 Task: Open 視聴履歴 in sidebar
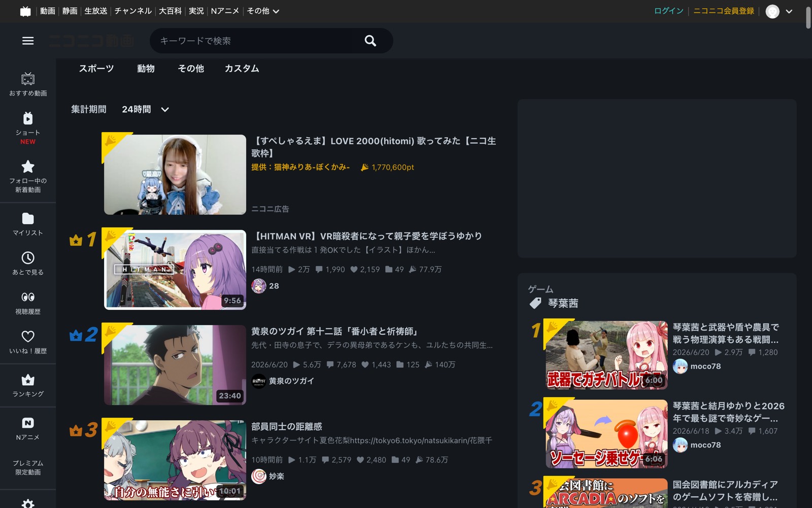[28, 303]
